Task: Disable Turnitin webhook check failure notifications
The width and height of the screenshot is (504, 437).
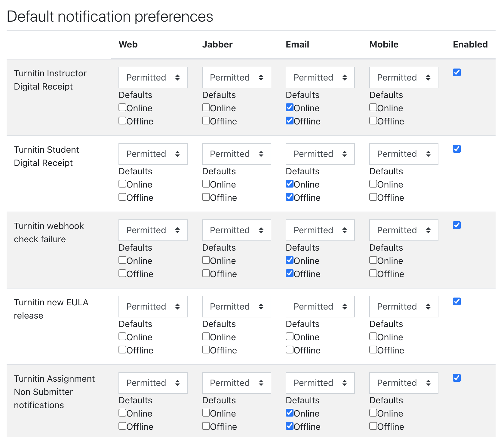Action: 457,225
